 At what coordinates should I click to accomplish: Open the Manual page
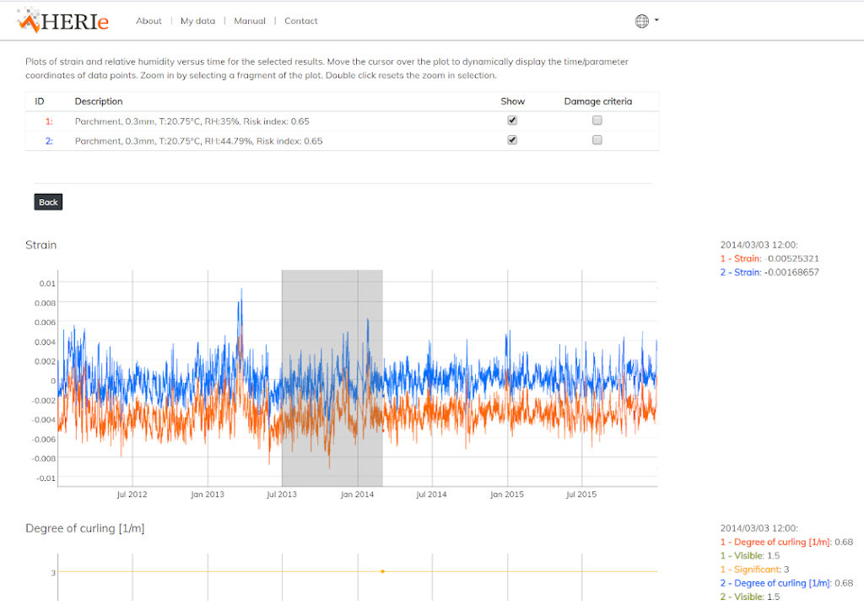point(250,21)
